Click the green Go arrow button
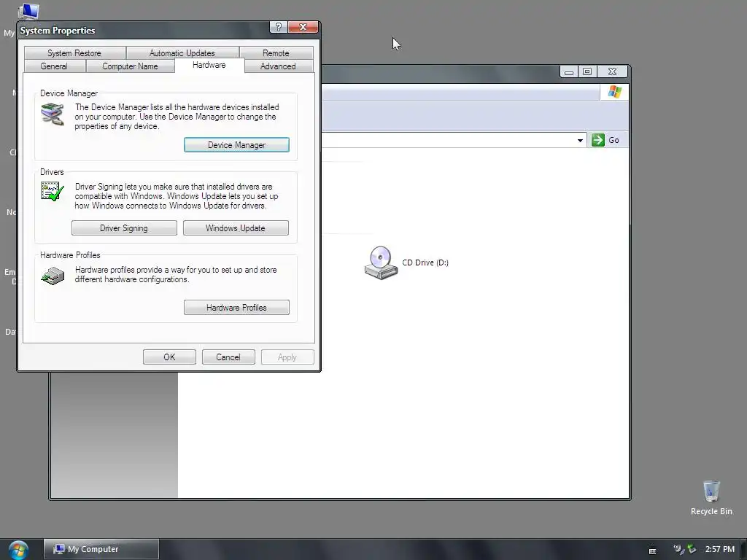Image resolution: width=747 pixels, height=560 pixels. click(598, 140)
